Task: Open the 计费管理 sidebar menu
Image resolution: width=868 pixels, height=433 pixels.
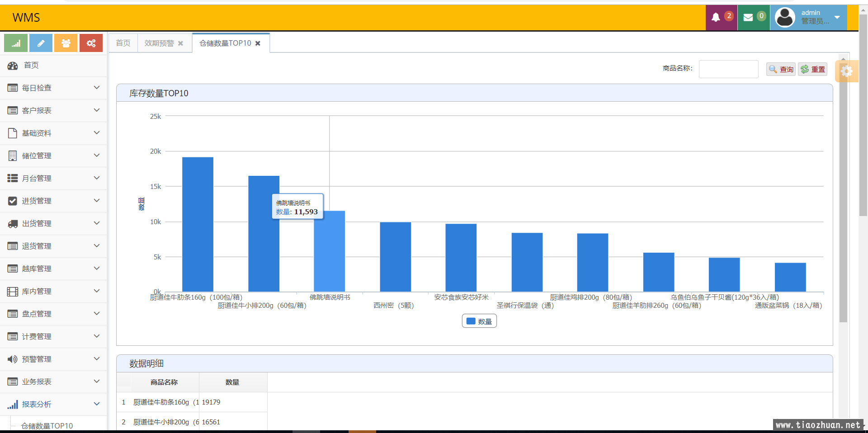Action: [53, 337]
